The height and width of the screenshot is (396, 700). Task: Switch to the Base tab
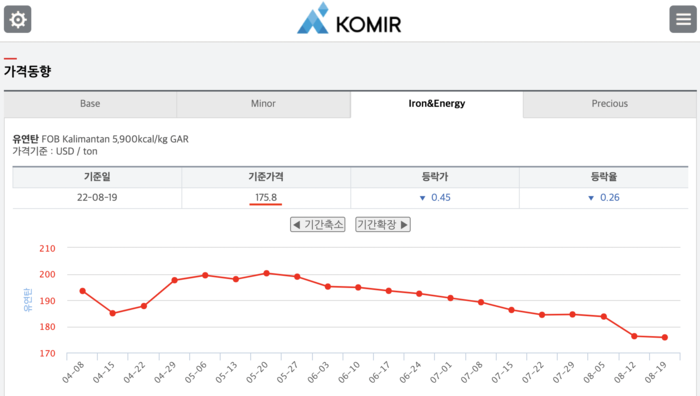click(90, 104)
